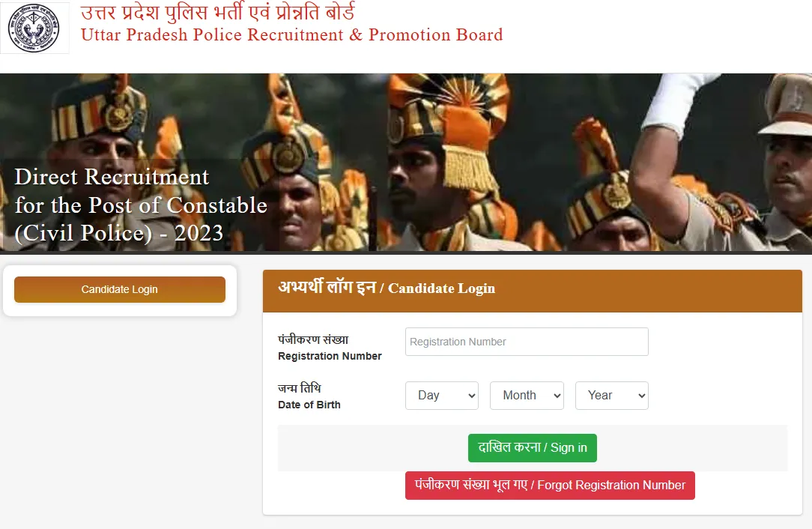Click the 'Date of Birth' field label
812x529 pixels.
[309, 405]
